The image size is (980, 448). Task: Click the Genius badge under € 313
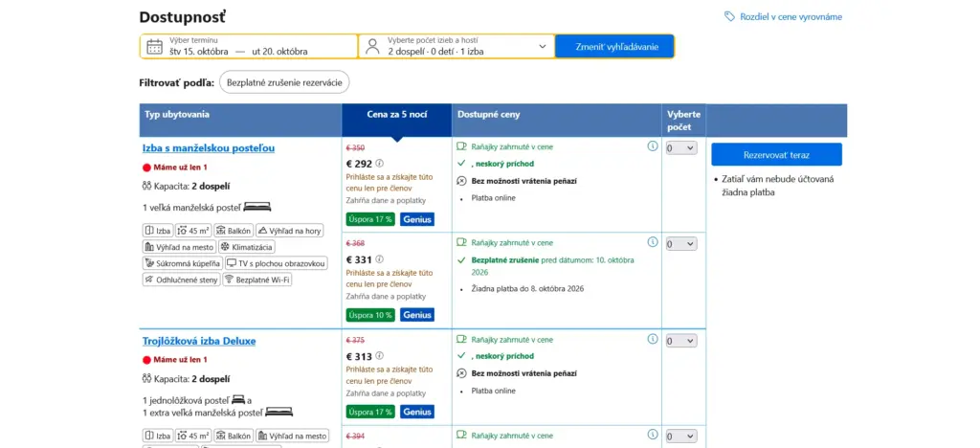click(x=417, y=412)
